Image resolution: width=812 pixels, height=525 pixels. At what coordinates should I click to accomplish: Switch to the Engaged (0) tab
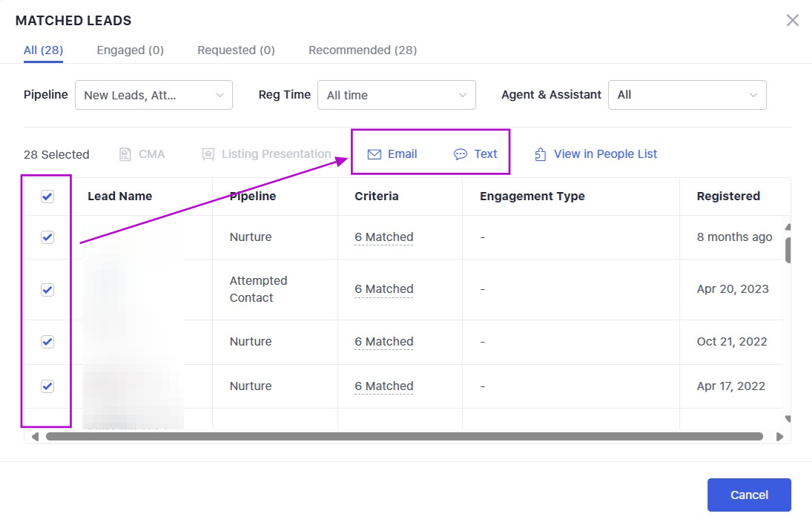click(130, 50)
